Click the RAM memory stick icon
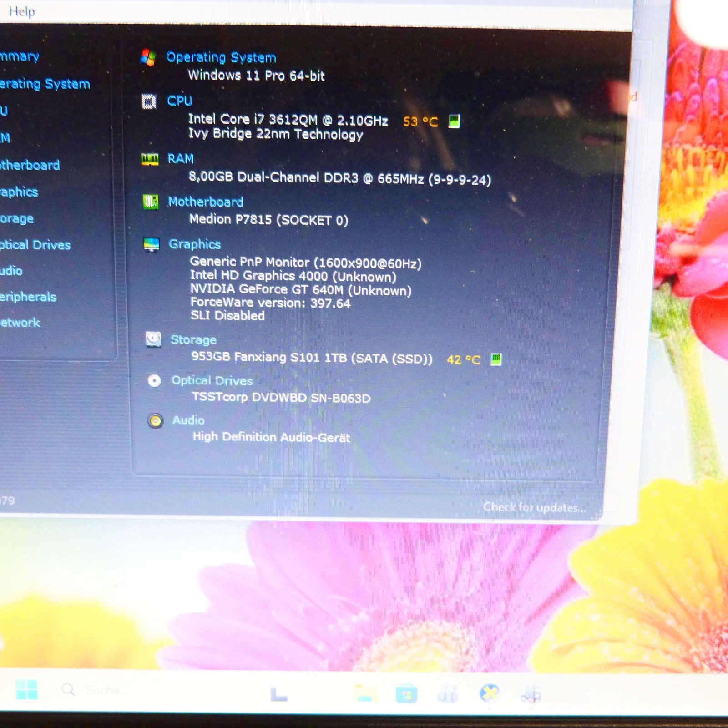Image resolution: width=728 pixels, height=728 pixels. [x=150, y=159]
